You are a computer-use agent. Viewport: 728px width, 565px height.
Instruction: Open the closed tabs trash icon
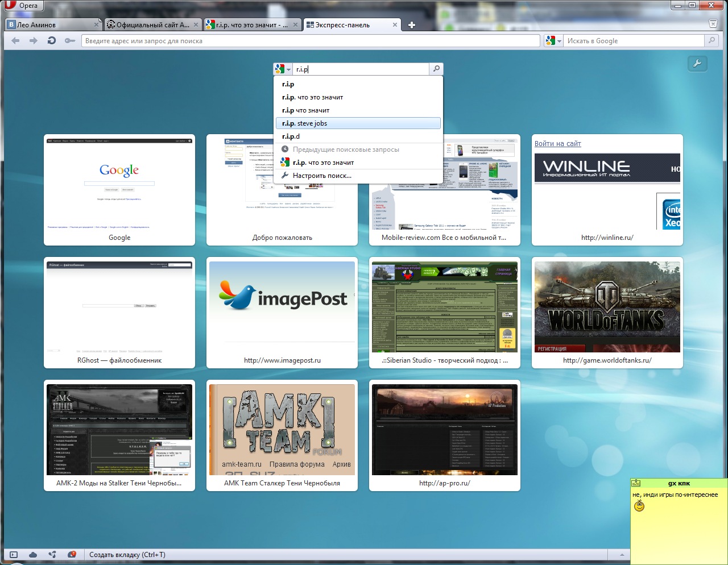(x=713, y=24)
